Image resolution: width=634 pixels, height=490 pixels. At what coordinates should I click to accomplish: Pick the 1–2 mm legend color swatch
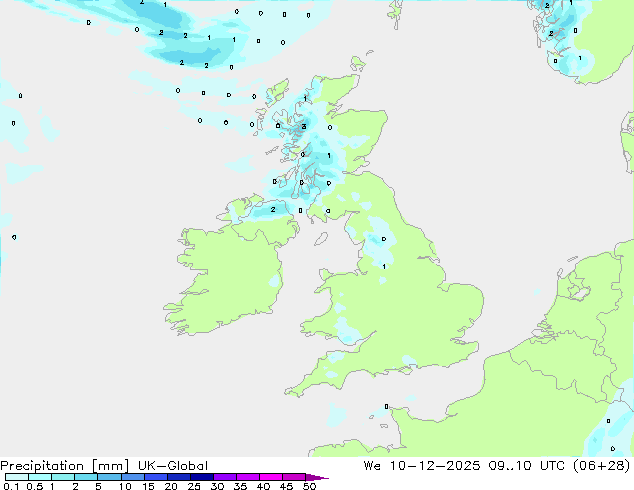click(x=63, y=477)
